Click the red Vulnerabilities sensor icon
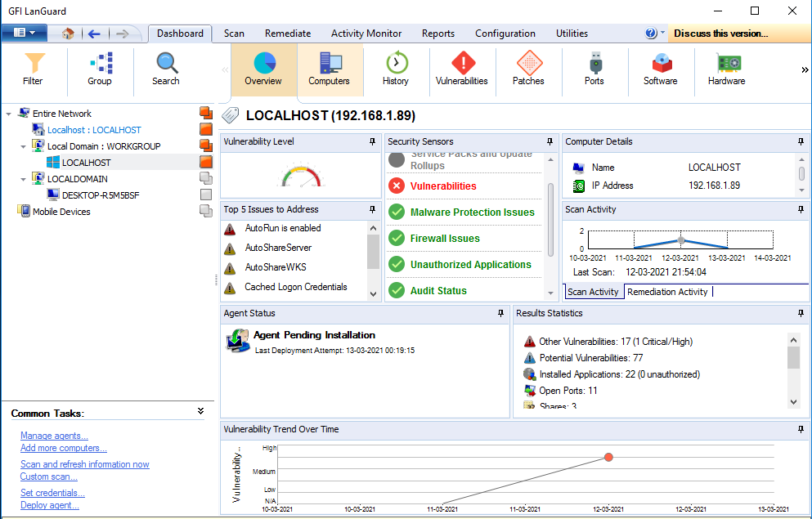The image size is (812, 519). [397, 186]
